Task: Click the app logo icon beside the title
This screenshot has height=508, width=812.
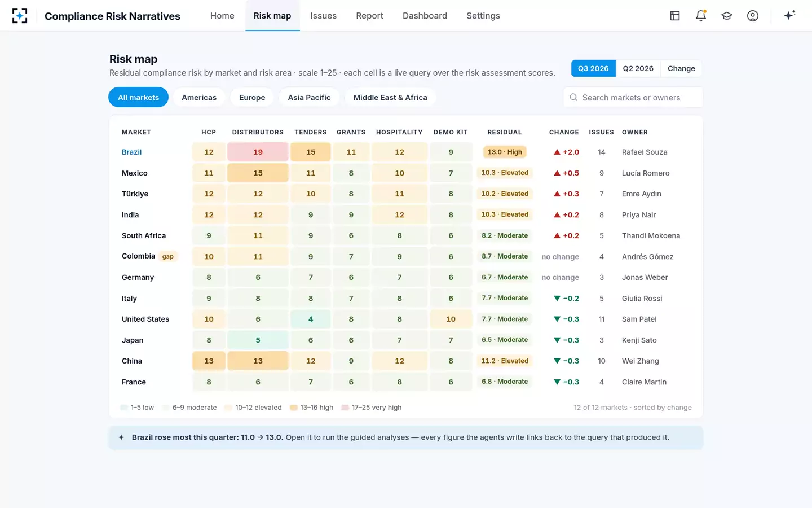Action: click(x=20, y=16)
